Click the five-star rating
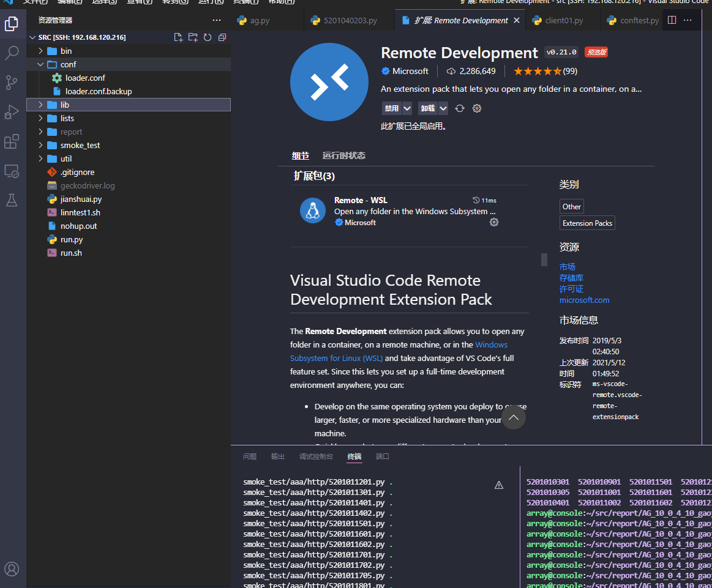Screen dimensions: 712x588 538,71
